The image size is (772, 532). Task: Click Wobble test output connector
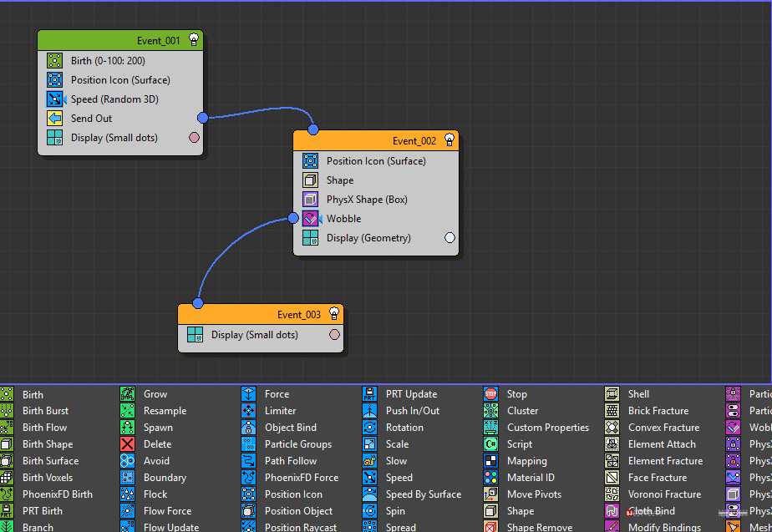tap(293, 217)
